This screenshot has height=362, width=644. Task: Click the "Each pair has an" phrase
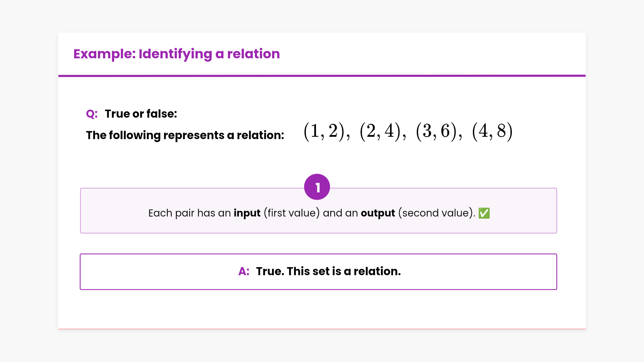(x=190, y=213)
